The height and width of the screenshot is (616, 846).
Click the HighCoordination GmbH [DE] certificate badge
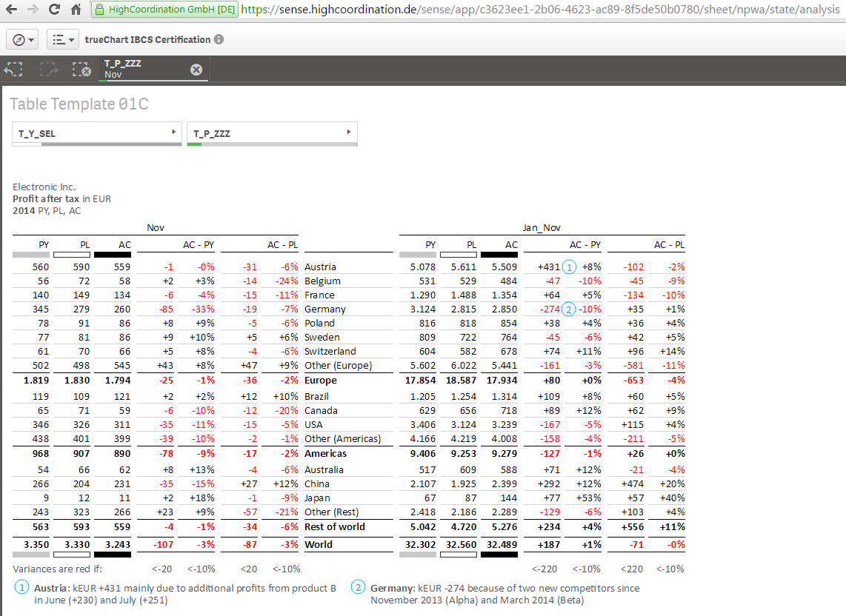[164, 9]
